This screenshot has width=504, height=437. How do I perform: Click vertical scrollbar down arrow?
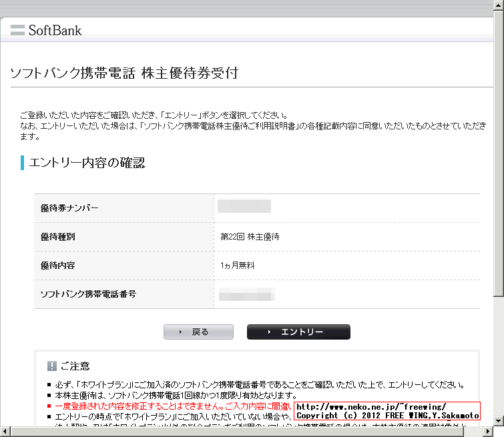(x=499, y=420)
